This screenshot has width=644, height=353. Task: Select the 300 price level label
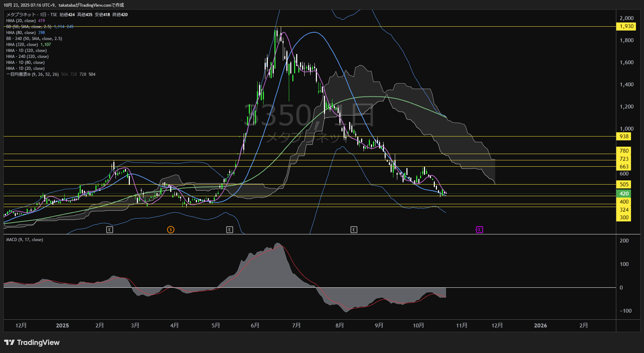[x=624, y=218]
